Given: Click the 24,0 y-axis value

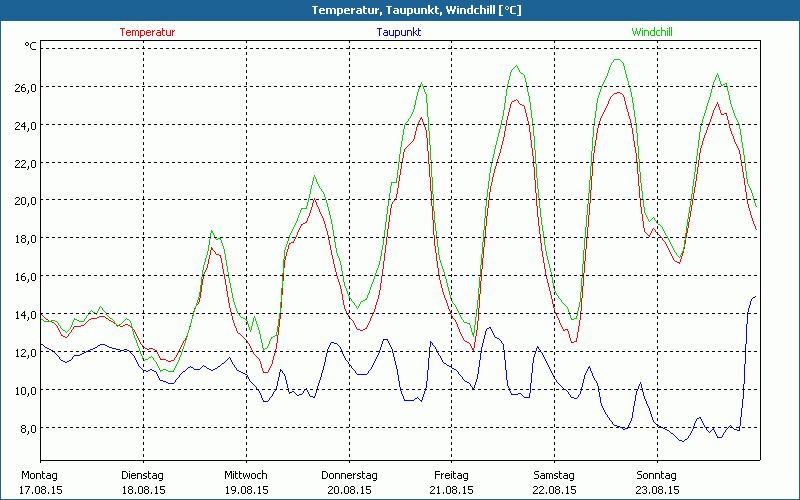Looking at the screenshot, I should (x=26, y=126).
